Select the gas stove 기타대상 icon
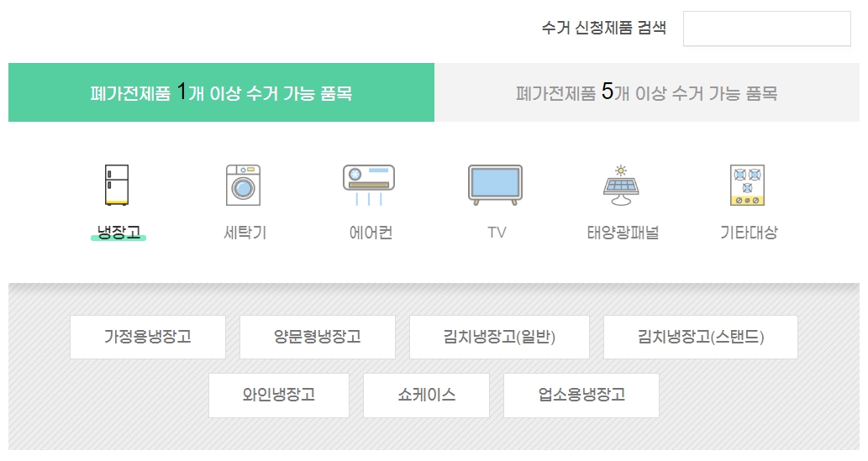Image resolution: width=868 pixels, height=461 pixels. (747, 185)
